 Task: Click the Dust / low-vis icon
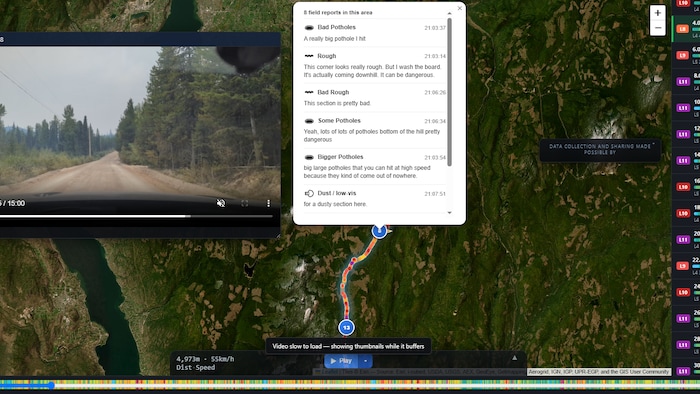[309, 193]
